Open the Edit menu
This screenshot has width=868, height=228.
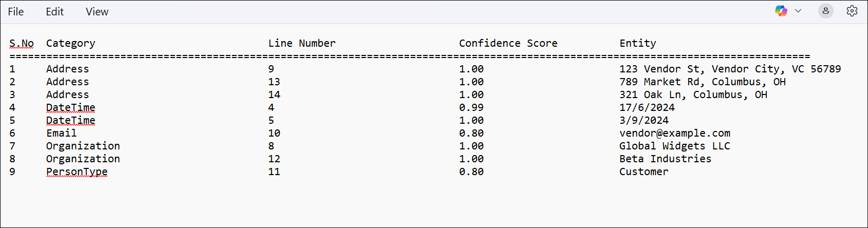(x=54, y=12)
